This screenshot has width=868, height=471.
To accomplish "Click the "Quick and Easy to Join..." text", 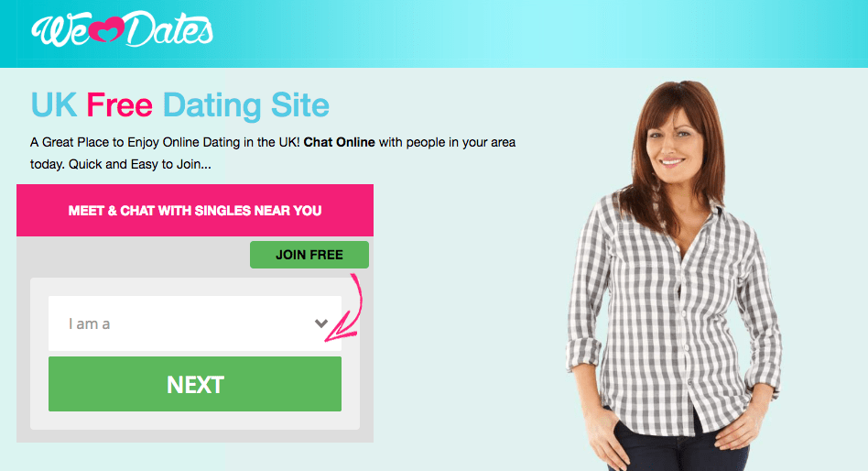I will click(x=139, y=165).
